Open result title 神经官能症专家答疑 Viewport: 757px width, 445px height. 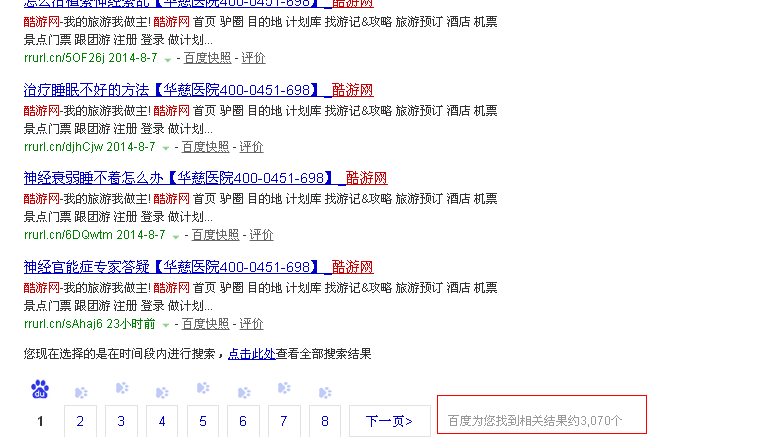198,267
